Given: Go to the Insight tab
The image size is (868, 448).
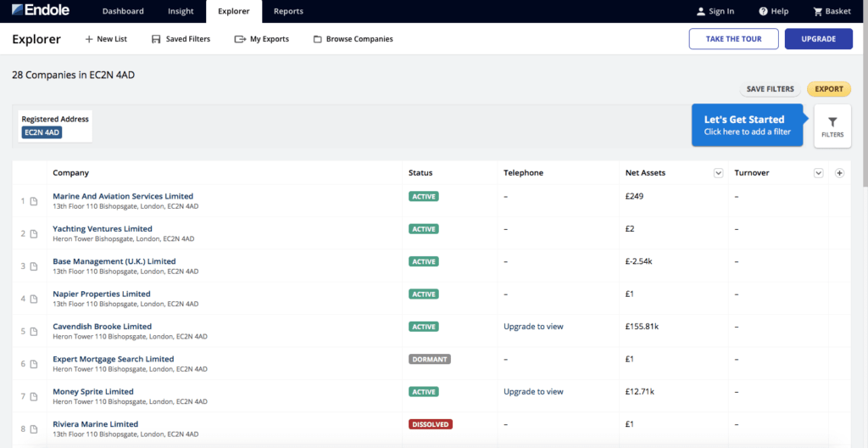Looking at the screenshot, I should 181,11.
